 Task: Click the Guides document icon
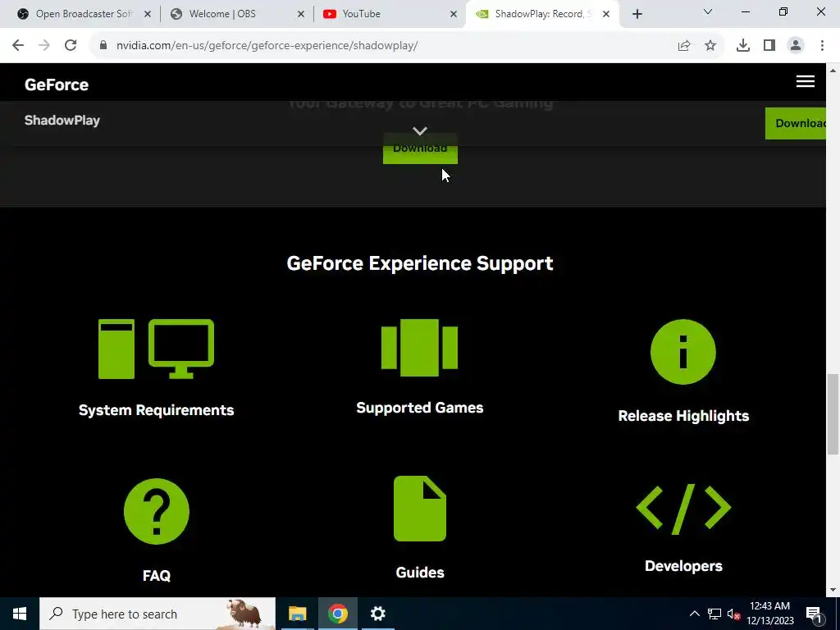click(420, 509)
